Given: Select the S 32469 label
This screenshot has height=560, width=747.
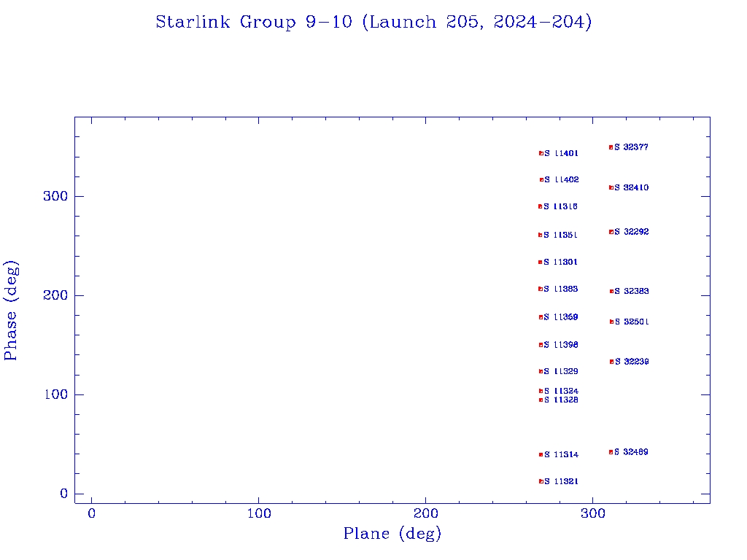Looking at the screenshot, I should pyautogui.click(x=631, y=452).
